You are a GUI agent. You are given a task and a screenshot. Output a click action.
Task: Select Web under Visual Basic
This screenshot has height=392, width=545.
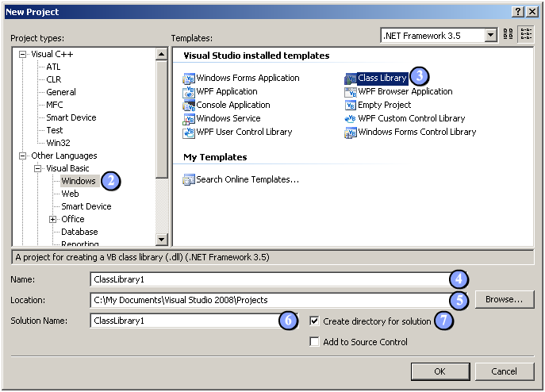70,194
